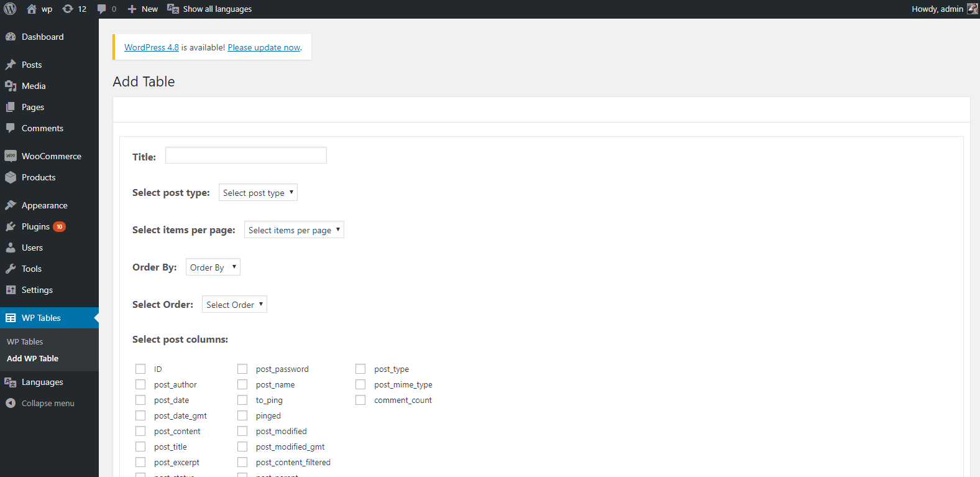
Task: Open the WooCommerce menu
Action: click(x=49, y=156)
